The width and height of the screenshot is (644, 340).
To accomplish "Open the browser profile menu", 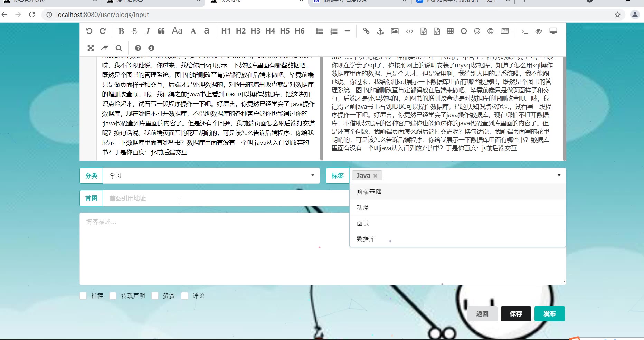I will coord(635,15).
